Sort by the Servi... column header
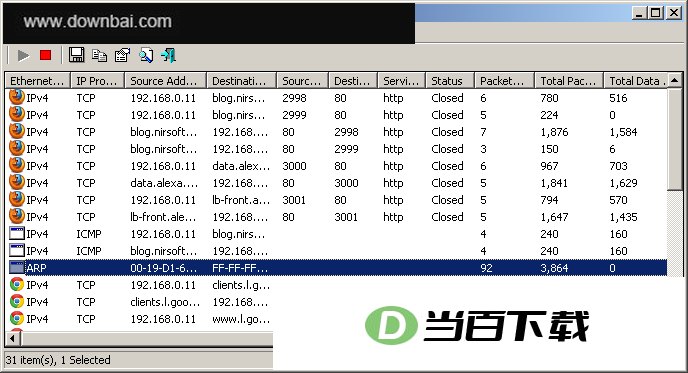Image resolution: width=688 pixels, height=373 pixels. pyautogui.click(x=401, y=81)
